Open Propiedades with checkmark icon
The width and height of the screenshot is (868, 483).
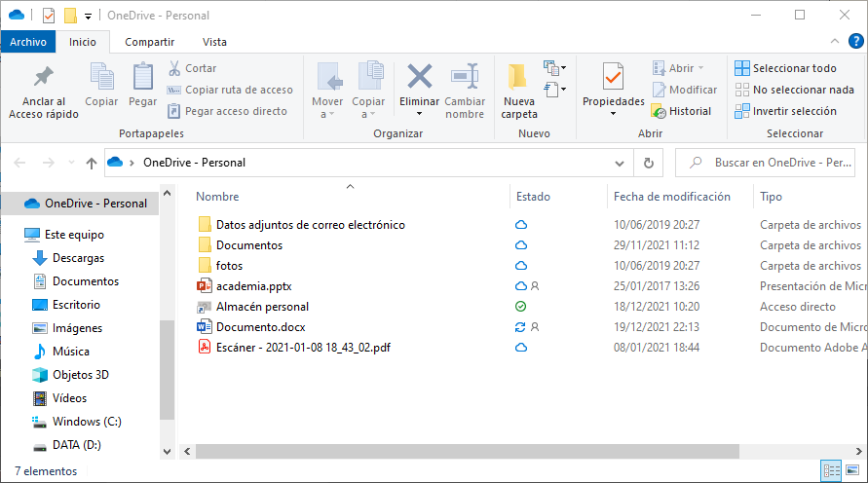tap(613, 77)
